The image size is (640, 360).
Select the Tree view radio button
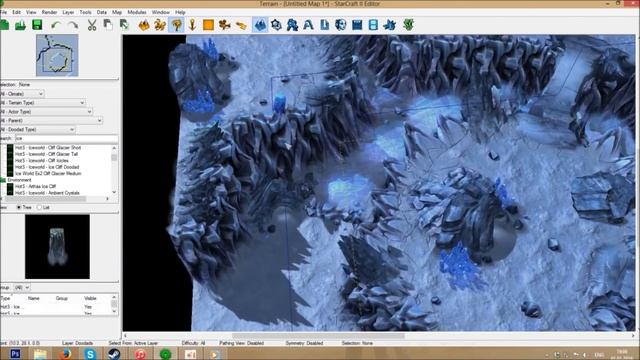(x=19, y=207)
